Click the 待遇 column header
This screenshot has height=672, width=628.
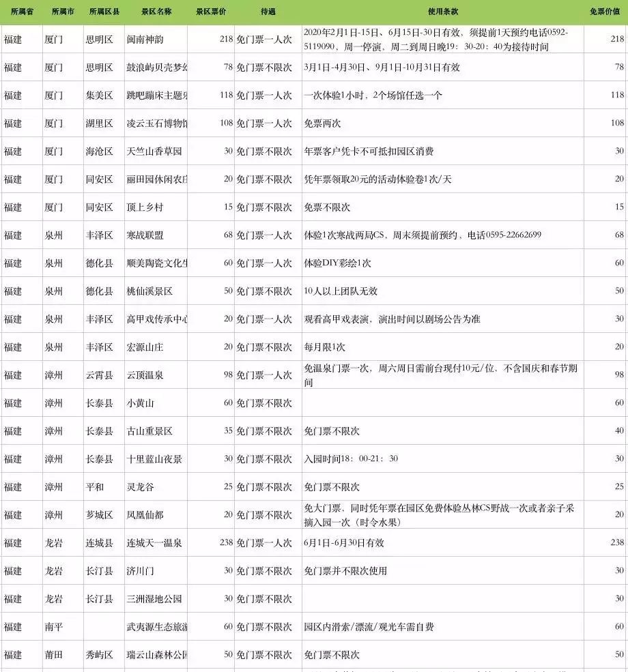pyautogui.click(x=268, y=12)
